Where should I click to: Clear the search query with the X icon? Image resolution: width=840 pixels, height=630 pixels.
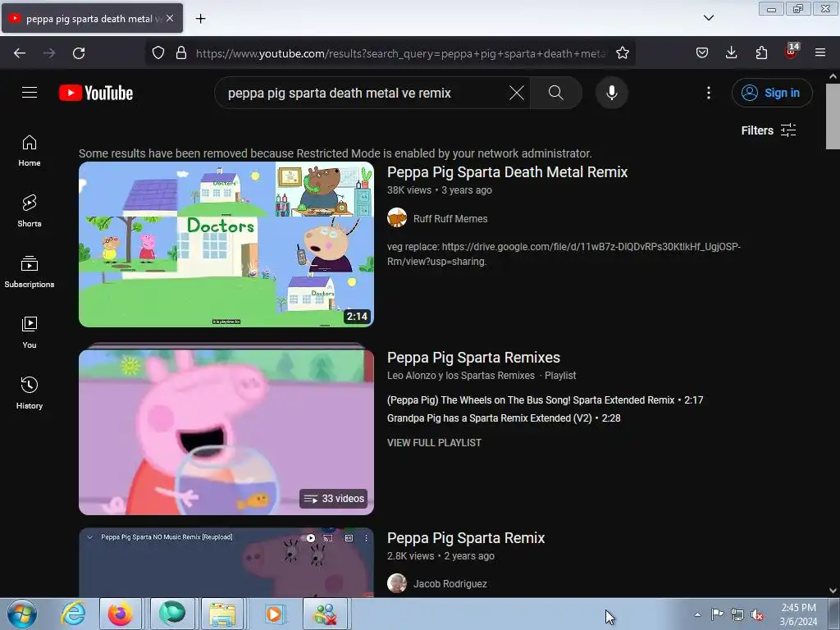(517, 93)
